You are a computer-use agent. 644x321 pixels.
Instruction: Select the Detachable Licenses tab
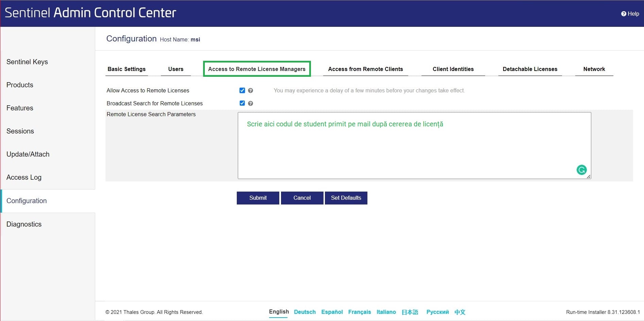[530, 69]
